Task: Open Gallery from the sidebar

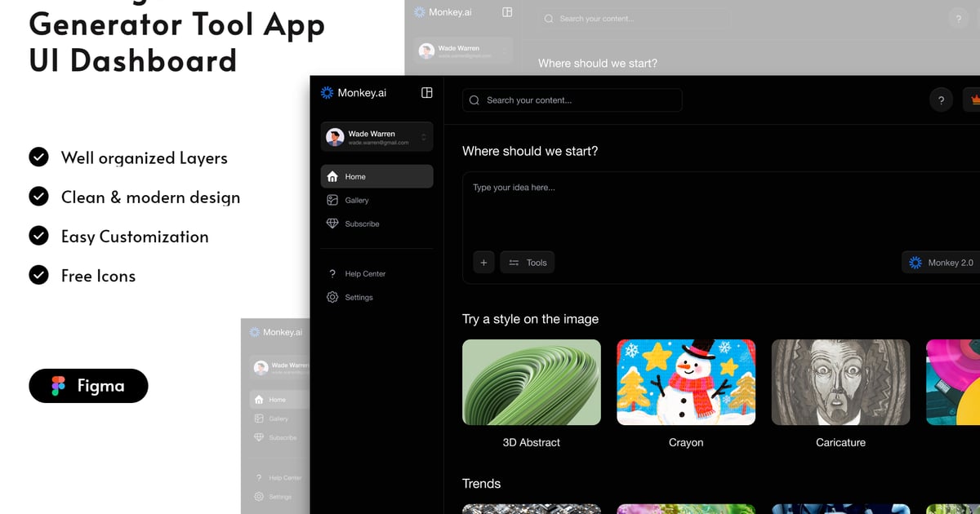Action: (356, 200)
